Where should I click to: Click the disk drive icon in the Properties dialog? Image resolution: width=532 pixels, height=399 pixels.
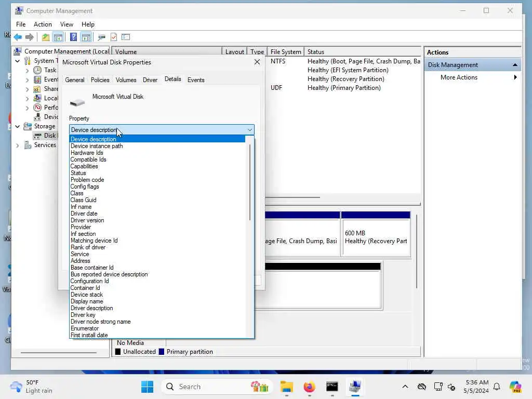click(77, 102)
